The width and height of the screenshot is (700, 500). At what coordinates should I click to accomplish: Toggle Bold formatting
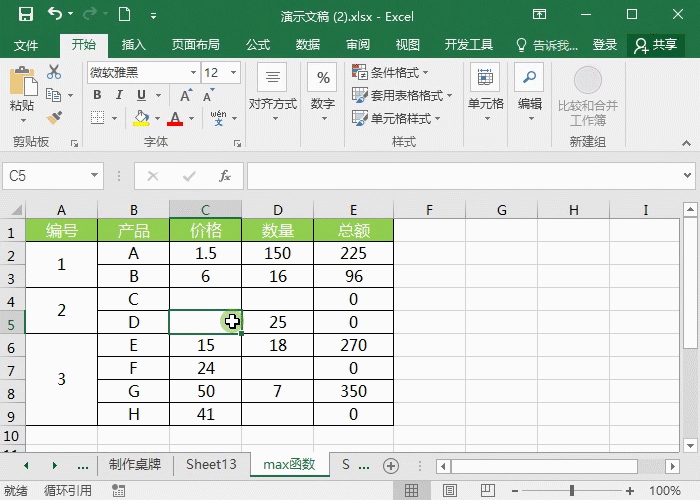(98, 95)
